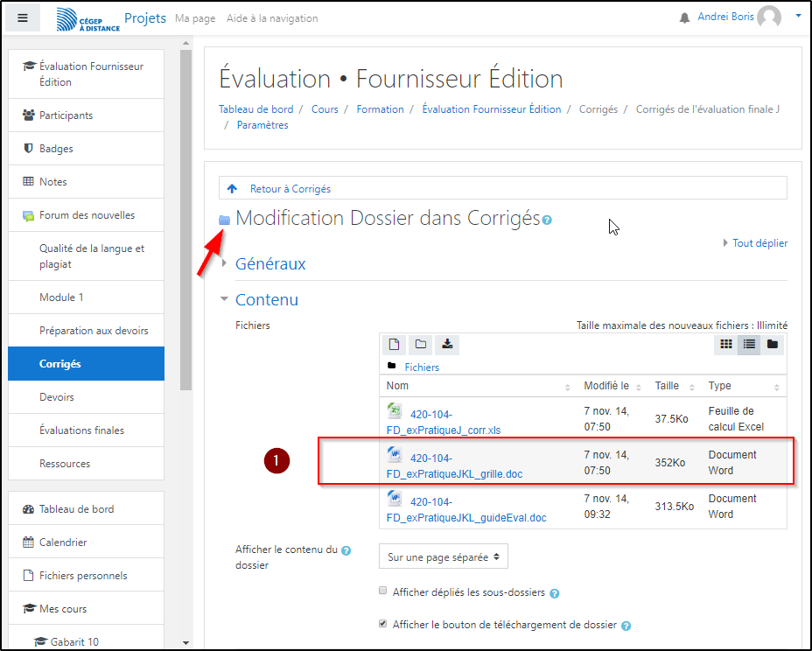Click the download all files icon
812x651 pixels.
tap(447, 344)
